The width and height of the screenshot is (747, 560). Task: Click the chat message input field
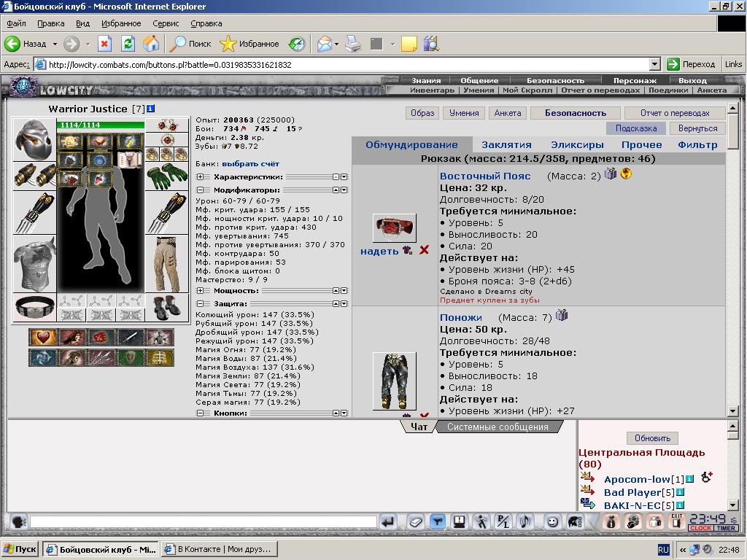pyautogui.click(x=204, y=522)
